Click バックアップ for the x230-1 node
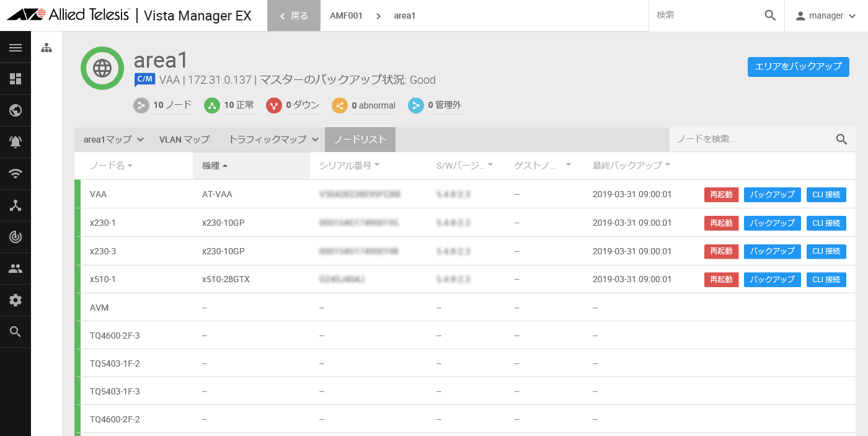This screenshot has height=436, width=868. [x=773, y=223]
